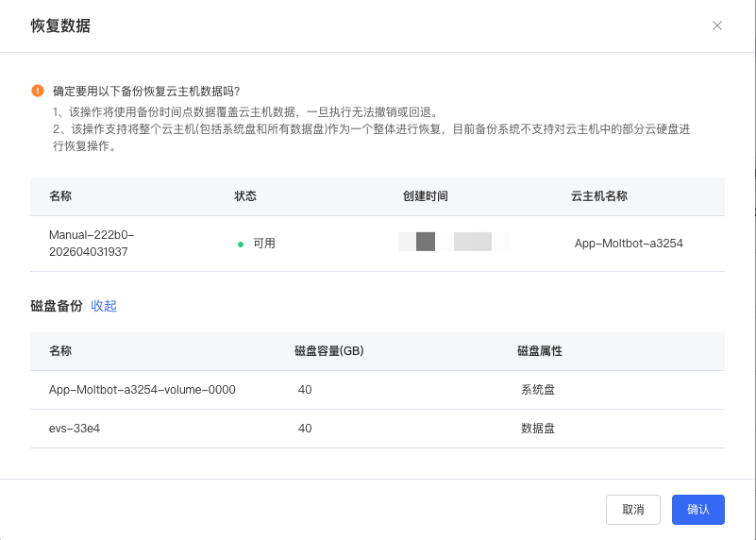Close the 恢复数据 dialog with X icon
This screenshot has width=756, height=540.
(x=717, y=25)
